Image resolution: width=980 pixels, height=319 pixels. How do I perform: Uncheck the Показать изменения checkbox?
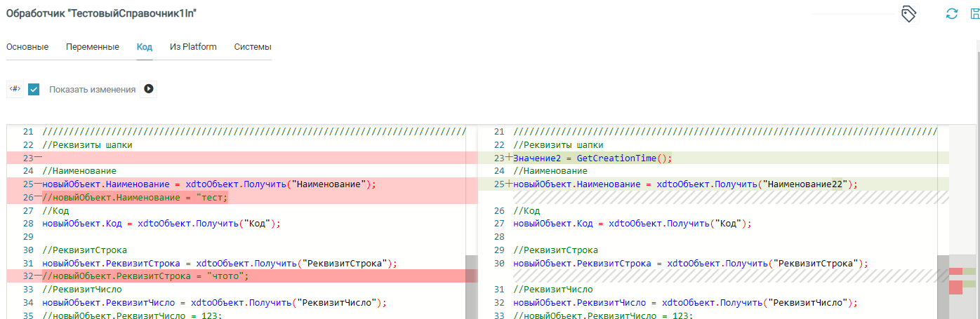click(34, 90)
